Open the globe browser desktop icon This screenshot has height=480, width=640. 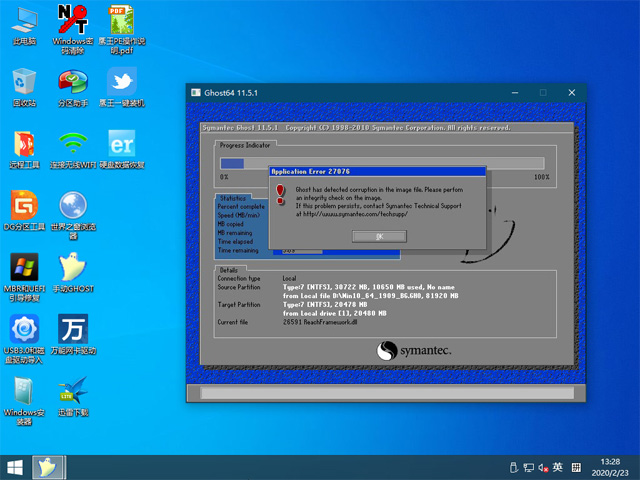point(73,216)
